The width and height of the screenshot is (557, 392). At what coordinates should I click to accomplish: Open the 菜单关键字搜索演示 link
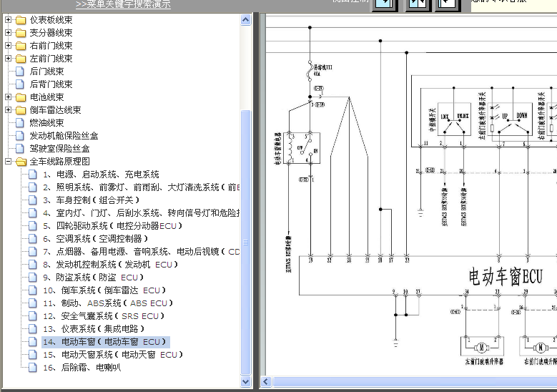[123, 4]
